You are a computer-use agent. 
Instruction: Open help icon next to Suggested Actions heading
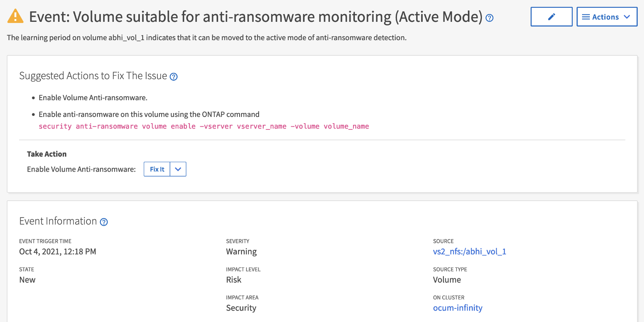click(174, 77)
